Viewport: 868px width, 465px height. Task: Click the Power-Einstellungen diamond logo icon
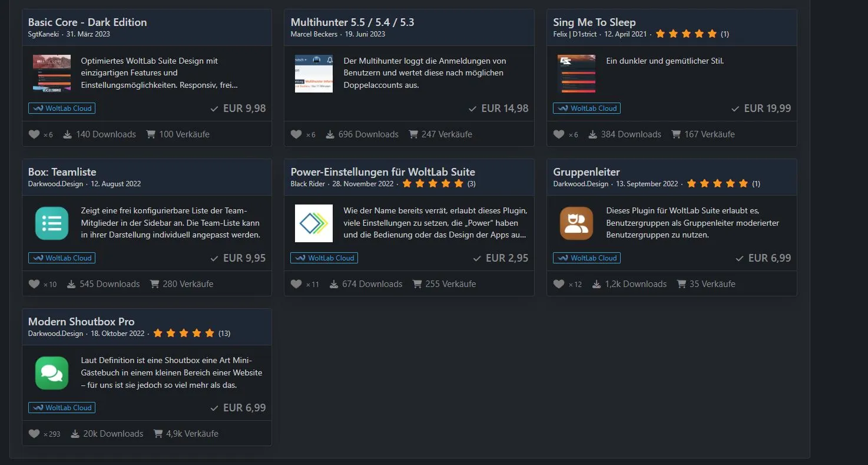tap(314, 223)
